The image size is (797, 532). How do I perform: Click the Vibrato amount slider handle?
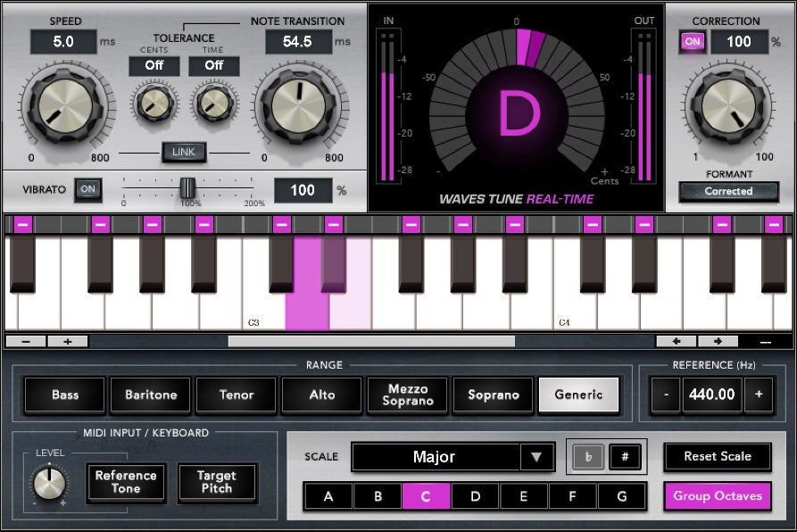[187, 188]
